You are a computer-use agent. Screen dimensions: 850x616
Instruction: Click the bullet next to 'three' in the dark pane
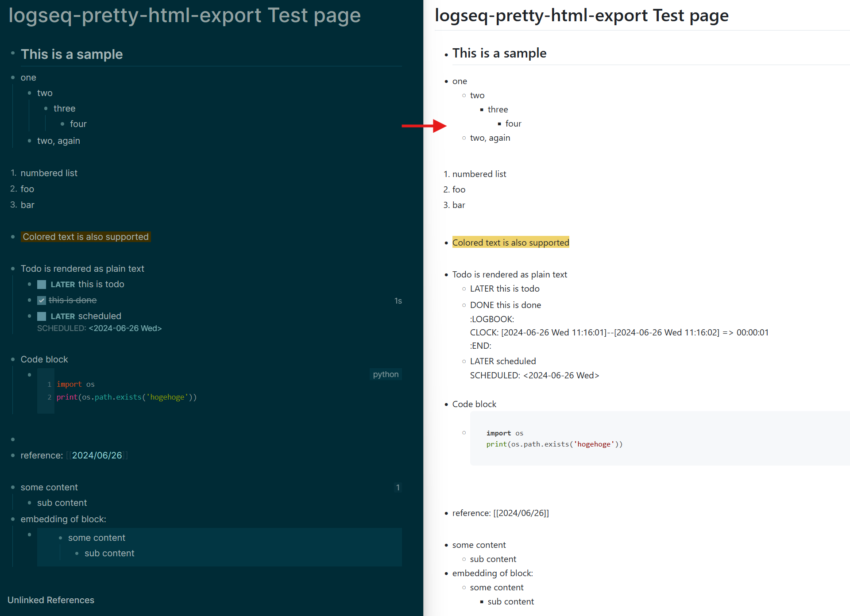pos(46,108)
